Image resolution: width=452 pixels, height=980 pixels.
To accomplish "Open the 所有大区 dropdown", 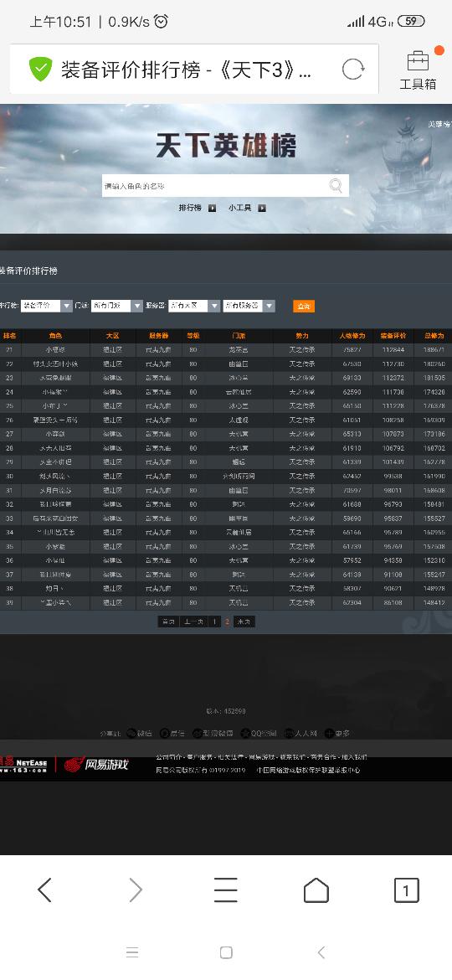I will pyautogui.click(x=194, y=306).
